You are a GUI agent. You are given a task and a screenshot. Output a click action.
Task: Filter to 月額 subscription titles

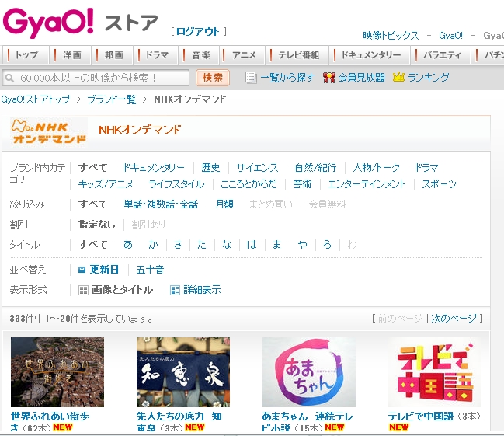[x=224, y=204]
